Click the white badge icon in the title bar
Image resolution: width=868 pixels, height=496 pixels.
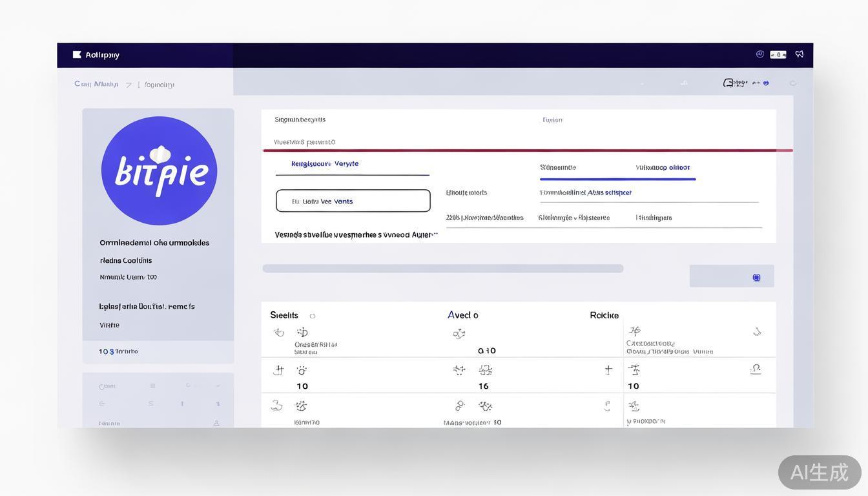(x=778, y=55)
